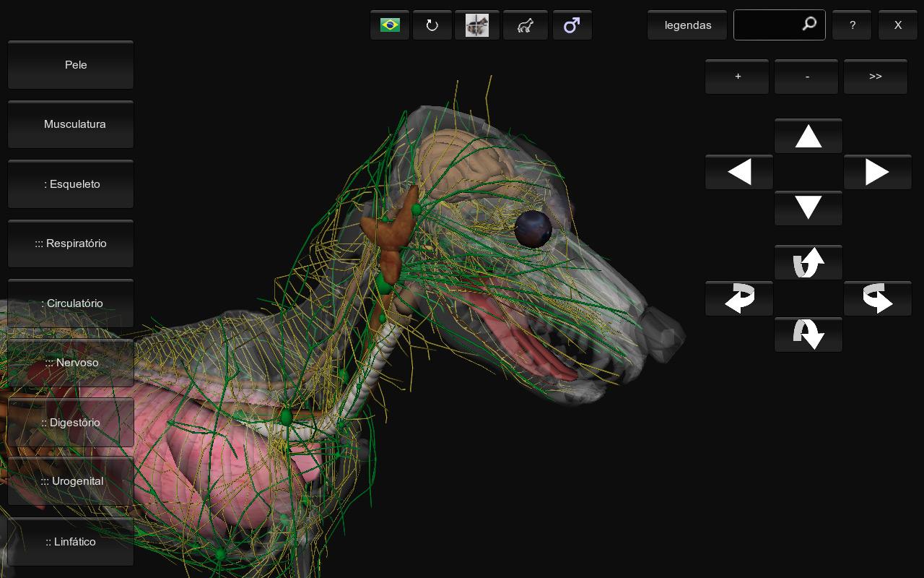Pan the view left with the left arrow
The width and height of the screenshot is (924, 578).
738,172
